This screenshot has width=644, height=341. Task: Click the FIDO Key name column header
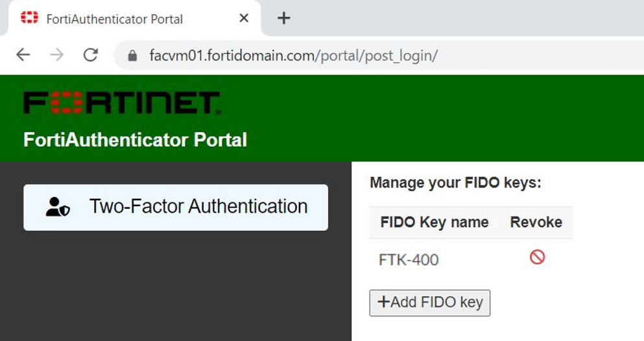click(x=435, y=222)
